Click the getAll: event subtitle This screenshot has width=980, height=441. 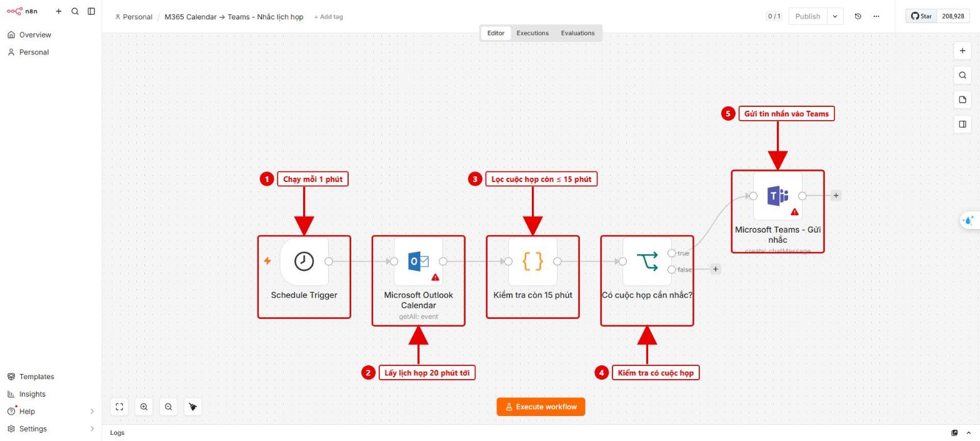[x=418, y=317]
